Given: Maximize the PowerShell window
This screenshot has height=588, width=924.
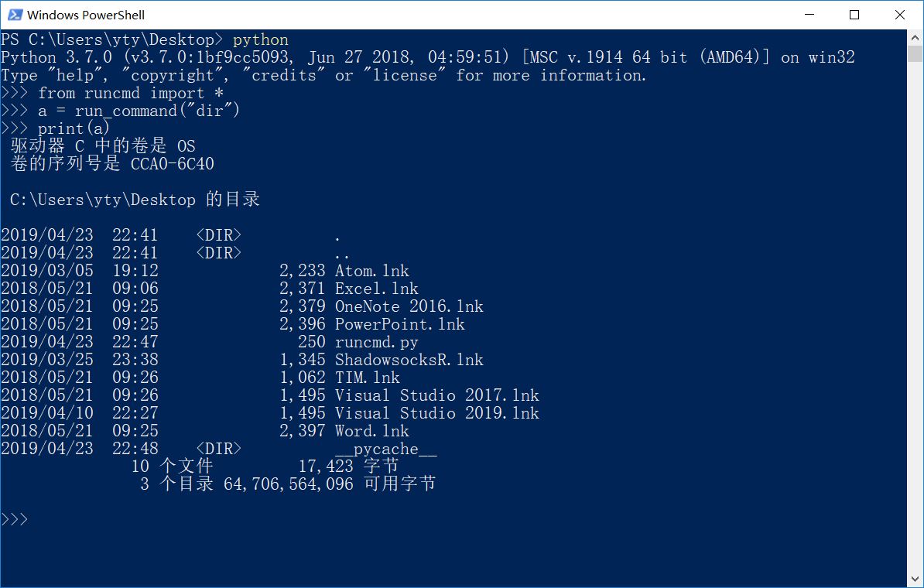Looking at the screenshot, I should coord(854,15).
